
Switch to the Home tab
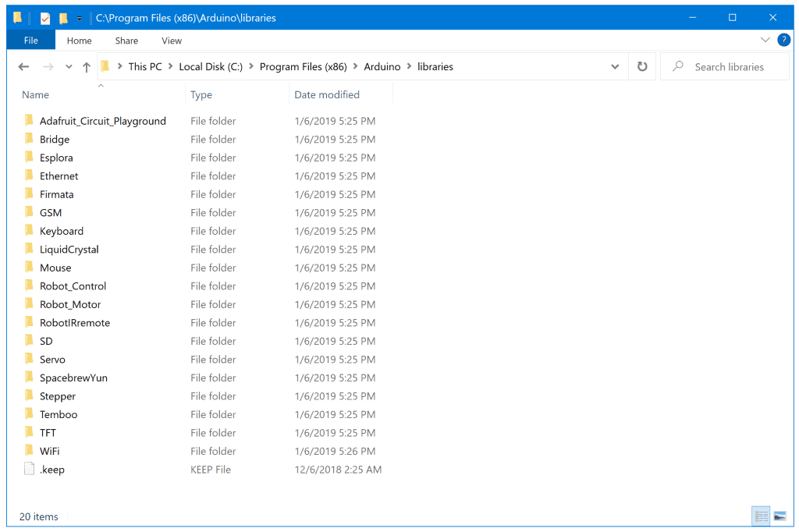click(x=79, y=41)
